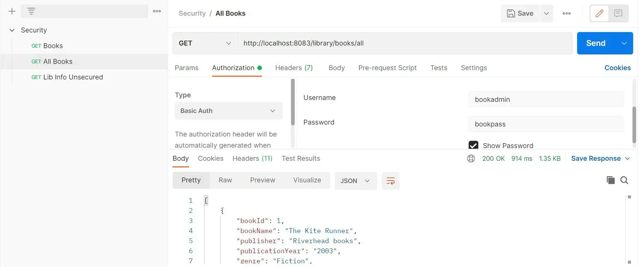644x267 pixels.
Task: Open the Tests tab
Action: [439, 68]
